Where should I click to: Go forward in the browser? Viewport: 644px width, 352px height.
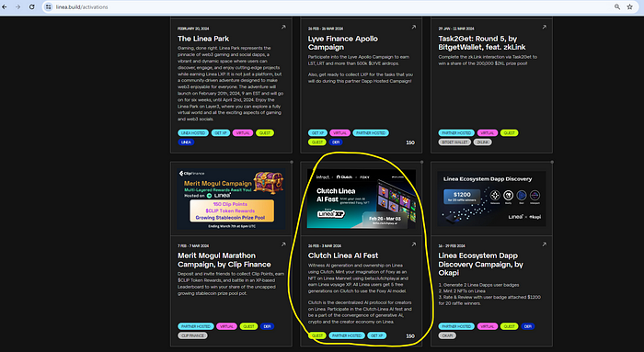point(17,7)
